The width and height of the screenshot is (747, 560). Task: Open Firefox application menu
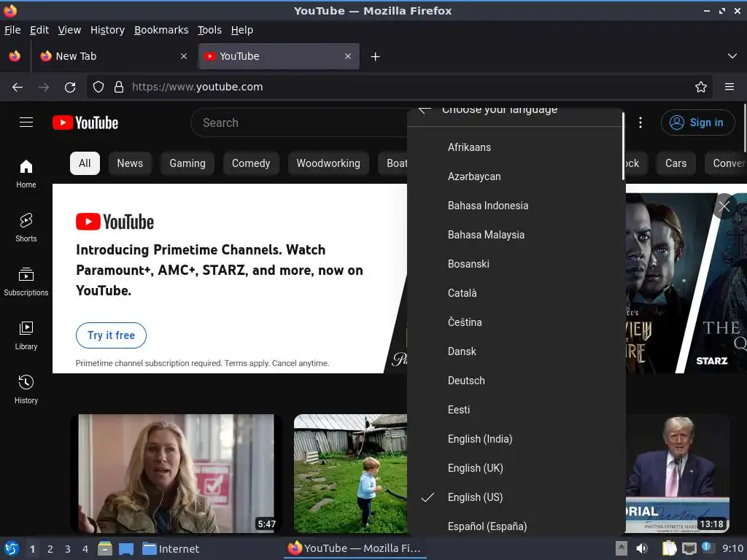(729, 87)
